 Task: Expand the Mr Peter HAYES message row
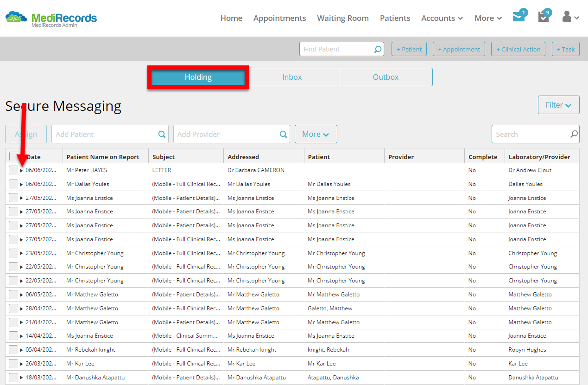[x=21, y=171]
